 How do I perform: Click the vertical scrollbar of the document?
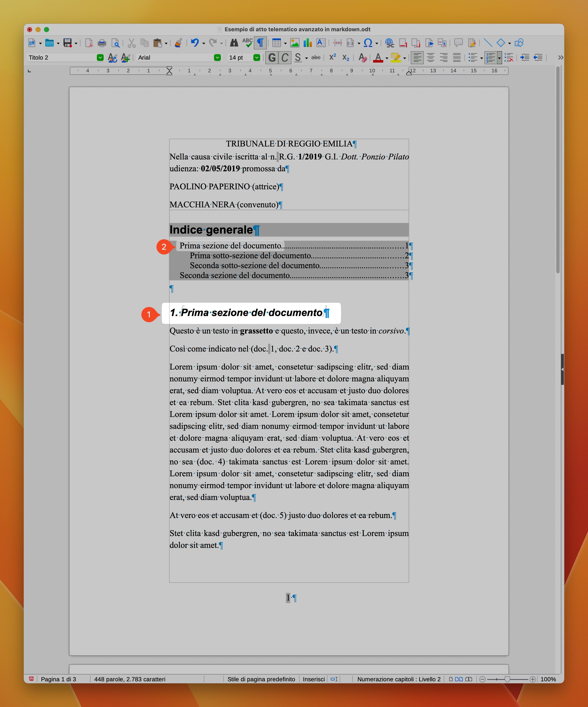[x=558, y=170]
